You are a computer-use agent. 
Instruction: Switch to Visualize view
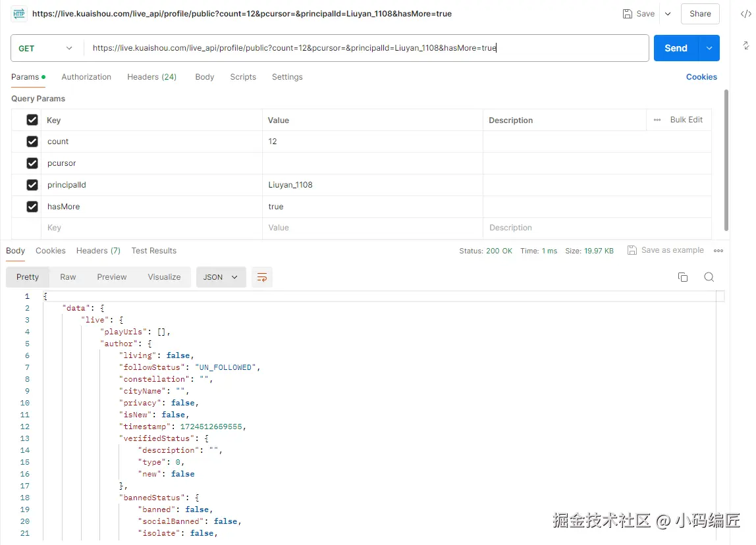pyautogui.click(x=165, y=277)
